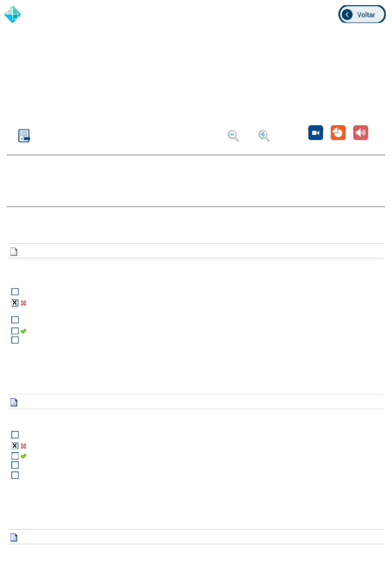Tick the first checkbox of the second question
This screenshot has height=577, width=392.
pyautogui.click(x=15, y=435)
